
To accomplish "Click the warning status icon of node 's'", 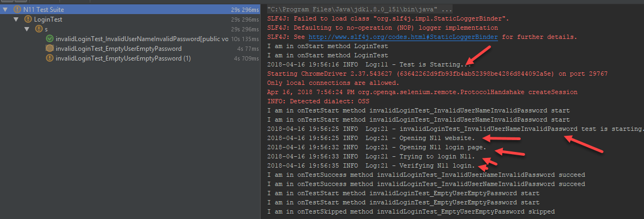I will 39,29.
